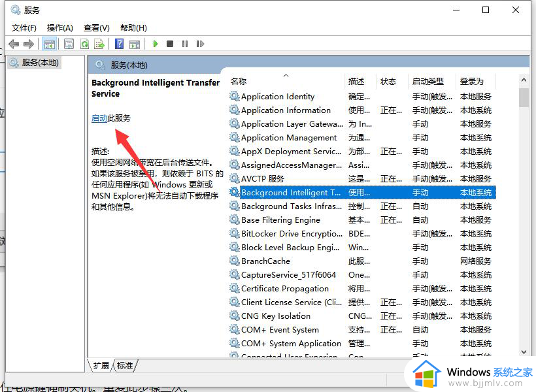536x392 pixels.
Task: Click the Refresh toolbar icon
Action: [x=84, y=44]
